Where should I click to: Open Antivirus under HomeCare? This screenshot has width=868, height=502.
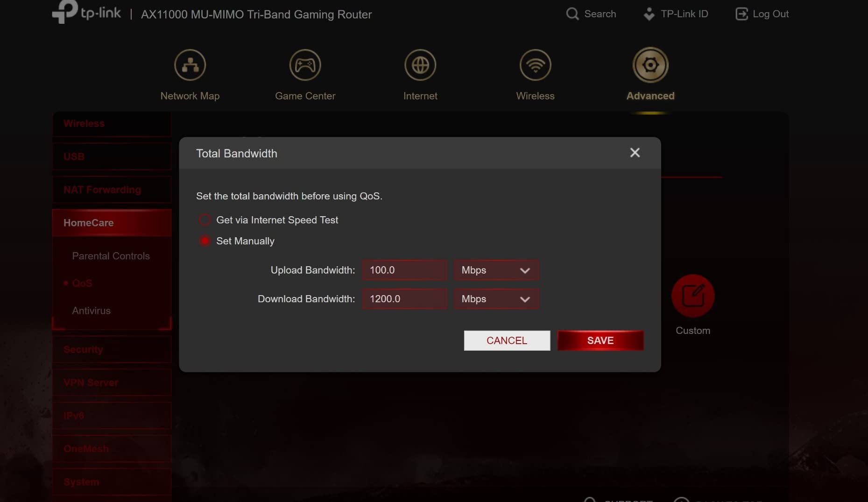tap(91, 311)
